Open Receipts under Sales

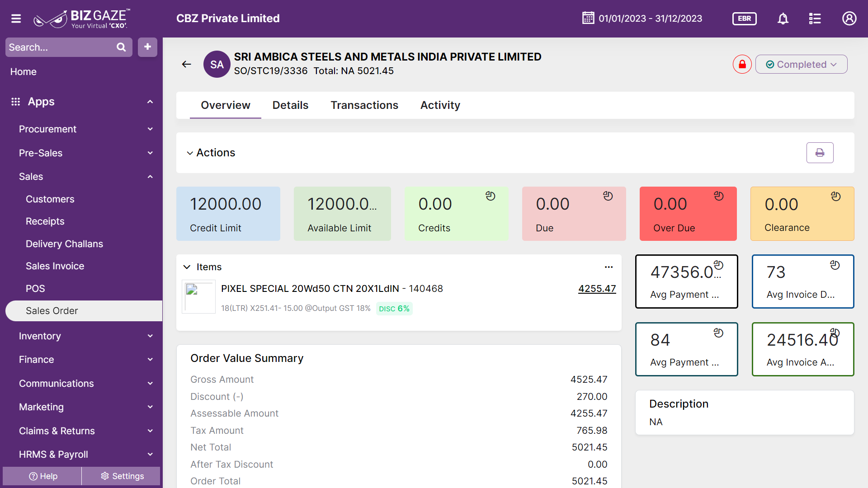(45, 221)
